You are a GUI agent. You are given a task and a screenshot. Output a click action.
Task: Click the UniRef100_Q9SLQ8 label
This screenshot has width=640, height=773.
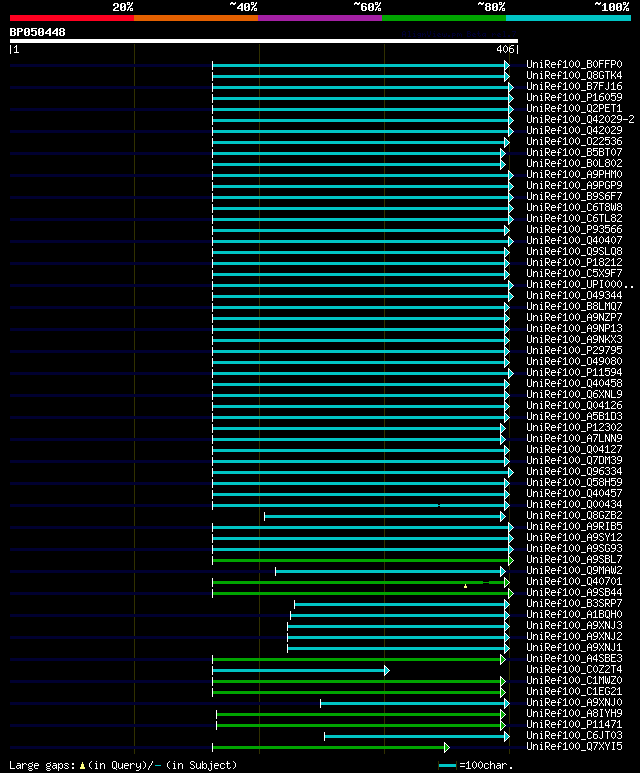pyautogui.click(x=574, y=251)
